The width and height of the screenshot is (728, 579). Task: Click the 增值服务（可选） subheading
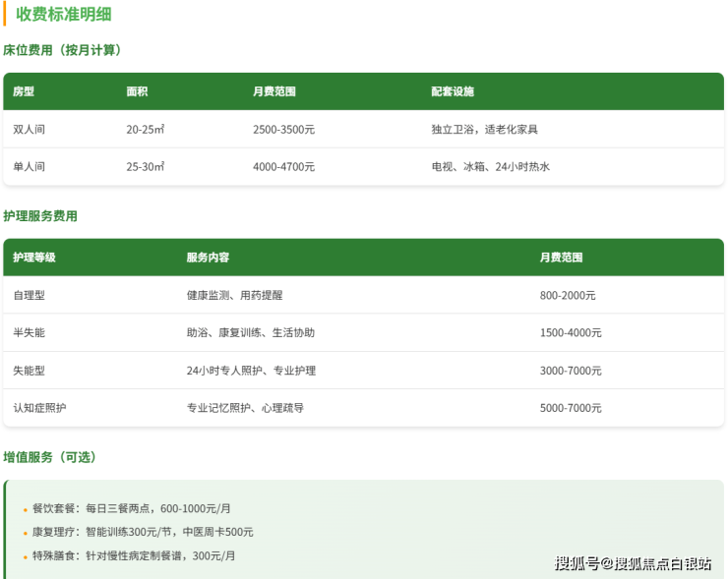pos(50,458)
